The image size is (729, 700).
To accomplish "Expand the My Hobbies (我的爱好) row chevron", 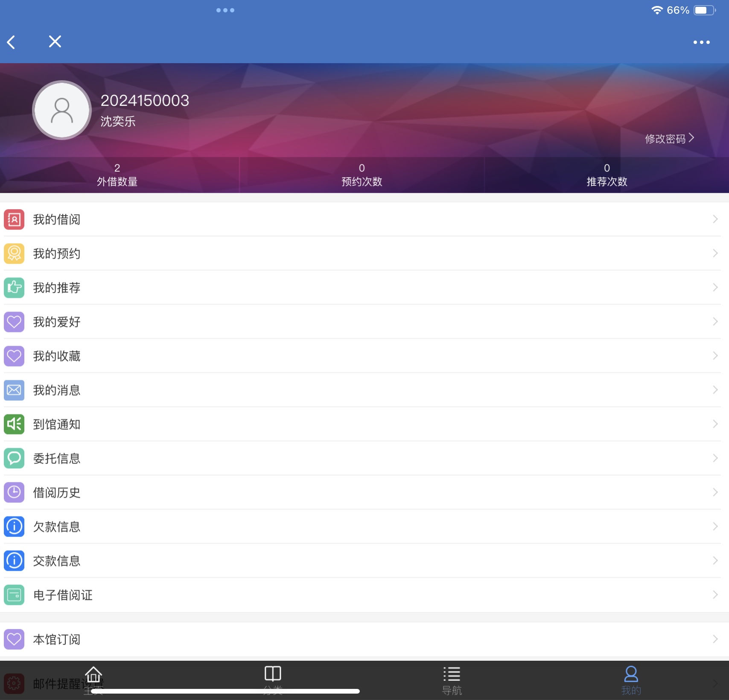I will [x=715, y=322].
